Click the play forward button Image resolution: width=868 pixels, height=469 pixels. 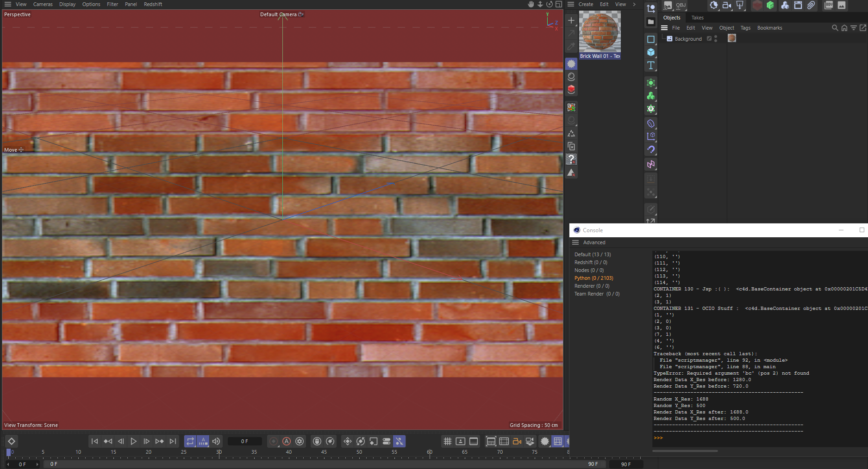point(133,441)
